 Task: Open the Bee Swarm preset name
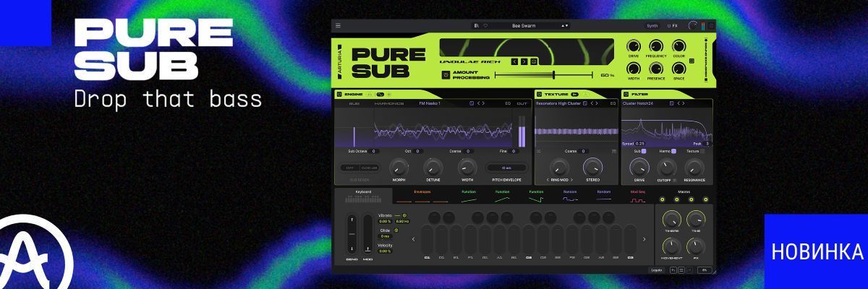coord(523,25)
